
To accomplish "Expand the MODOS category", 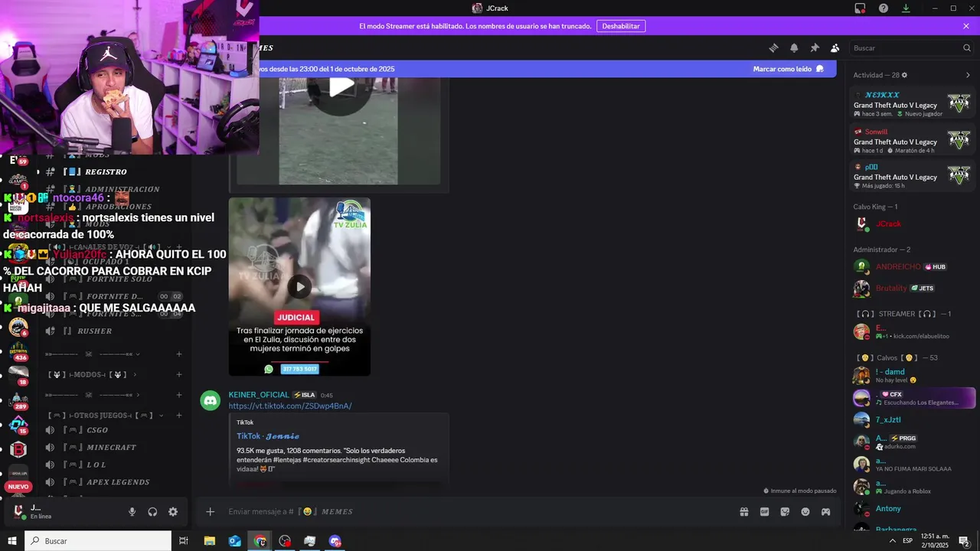I will 92,374.
